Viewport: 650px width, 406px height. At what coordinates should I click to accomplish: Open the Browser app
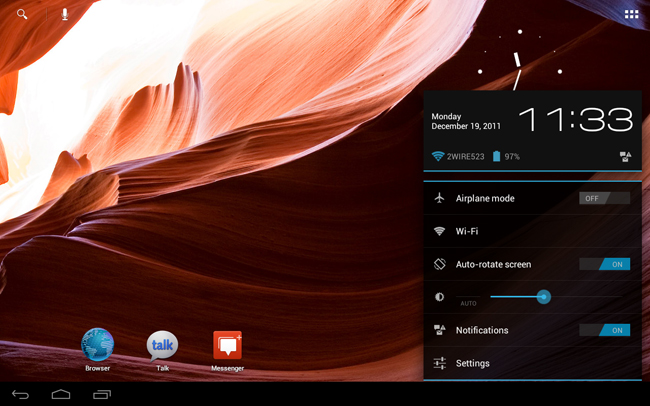(x=97, y=347)
